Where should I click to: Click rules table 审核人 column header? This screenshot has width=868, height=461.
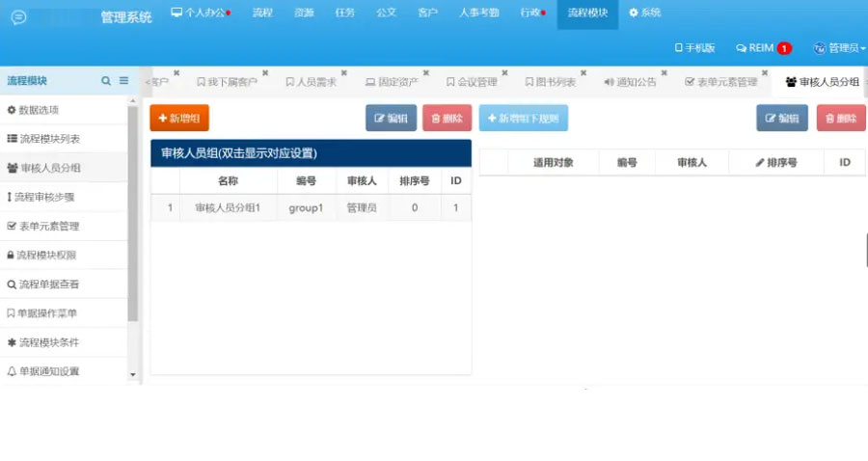tap(692, 163)
